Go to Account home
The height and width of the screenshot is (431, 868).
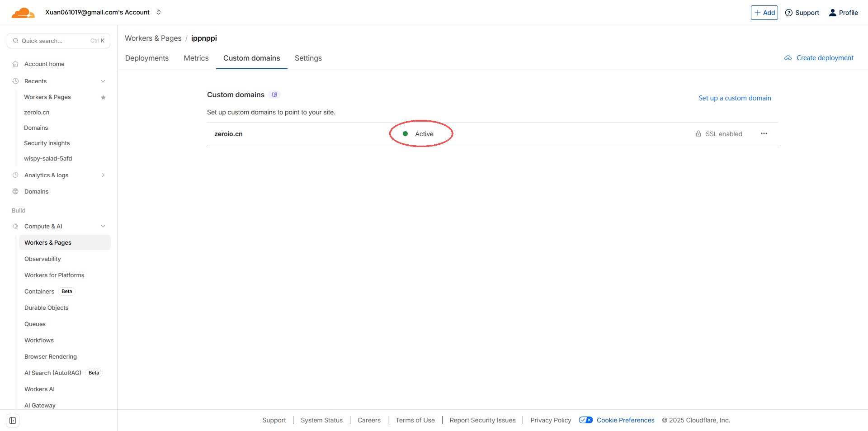point(44,64)
